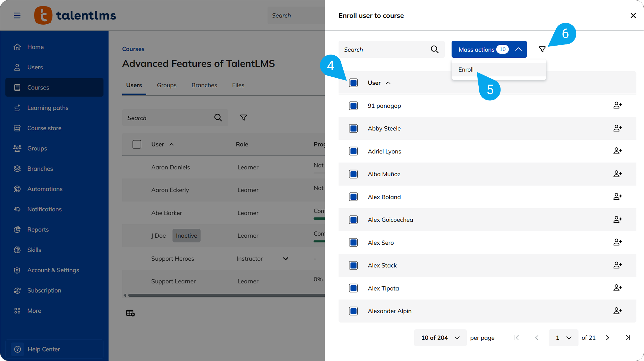This screenshot has width=644, height=361.
Task: Select all users checkbox in course table
Action: pos(137,144)
